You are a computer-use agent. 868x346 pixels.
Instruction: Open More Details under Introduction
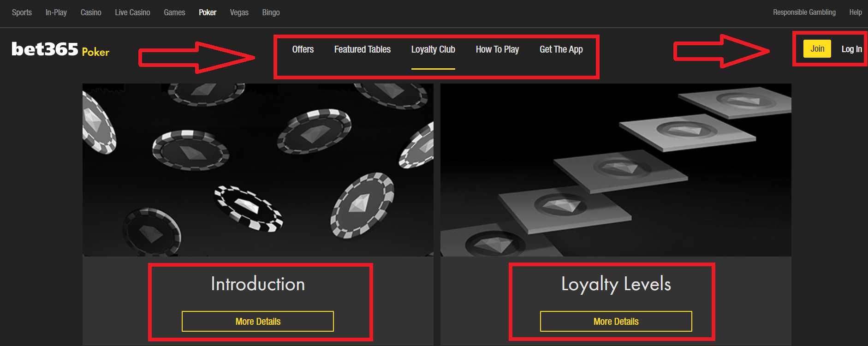click(258, 321)
